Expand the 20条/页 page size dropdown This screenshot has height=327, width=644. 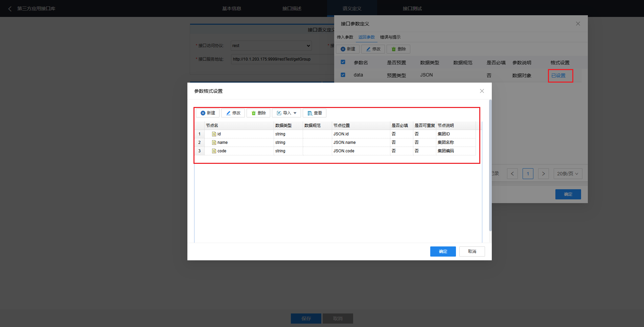coord(568,174)
